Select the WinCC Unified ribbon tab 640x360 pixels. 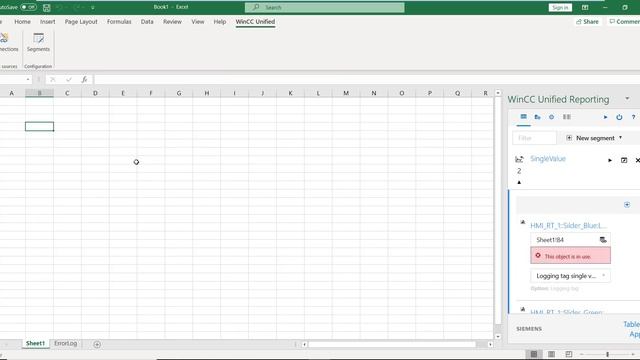click(255, 22)
